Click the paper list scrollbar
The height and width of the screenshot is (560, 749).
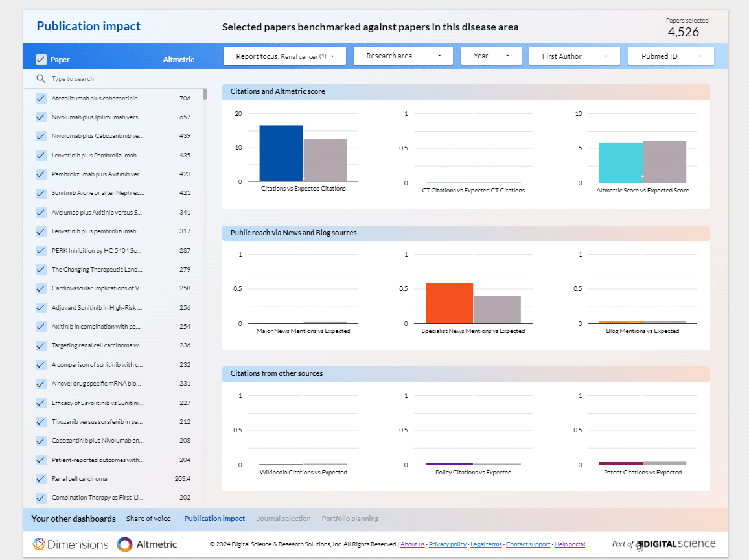click(x=205, y=95)
